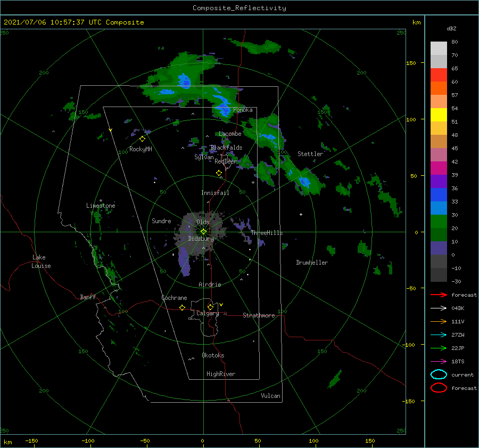Click the red forecast ellipse icon

[x=439, y=388]
